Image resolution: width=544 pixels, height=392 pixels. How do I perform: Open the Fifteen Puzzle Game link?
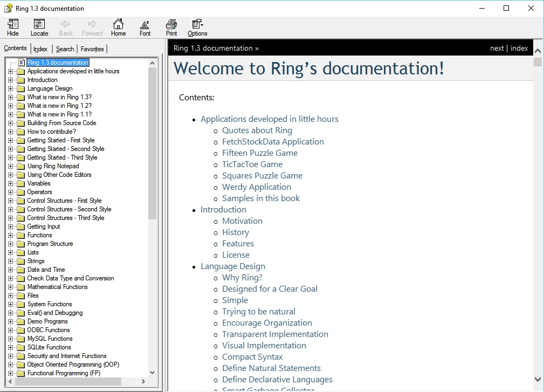[x=260, y=153]
